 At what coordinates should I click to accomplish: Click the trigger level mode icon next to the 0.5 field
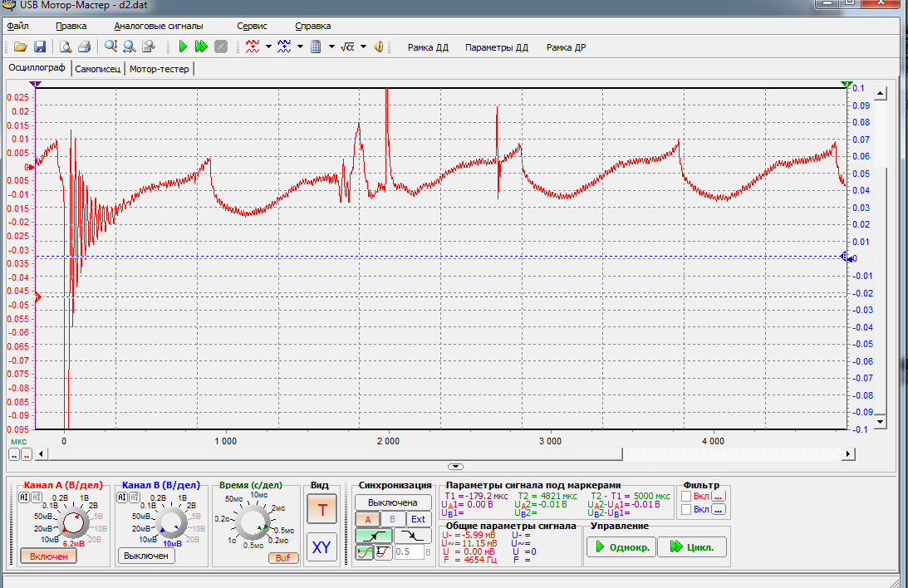pos(383,552)
